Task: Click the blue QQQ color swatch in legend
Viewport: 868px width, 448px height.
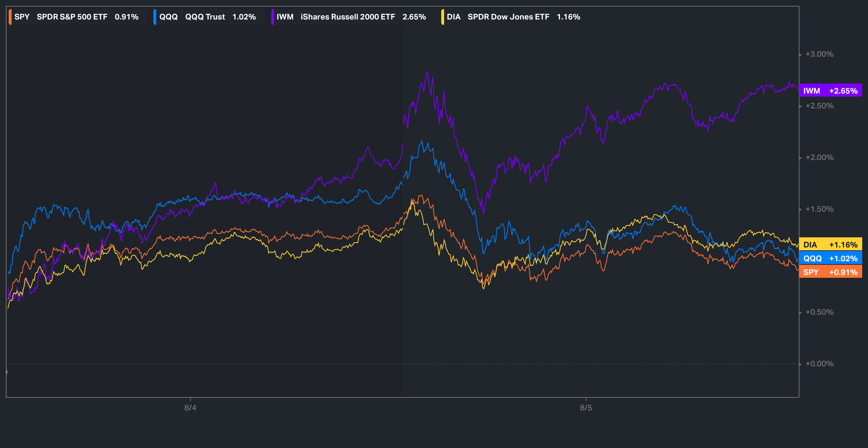Action: [x=155, y=17]
